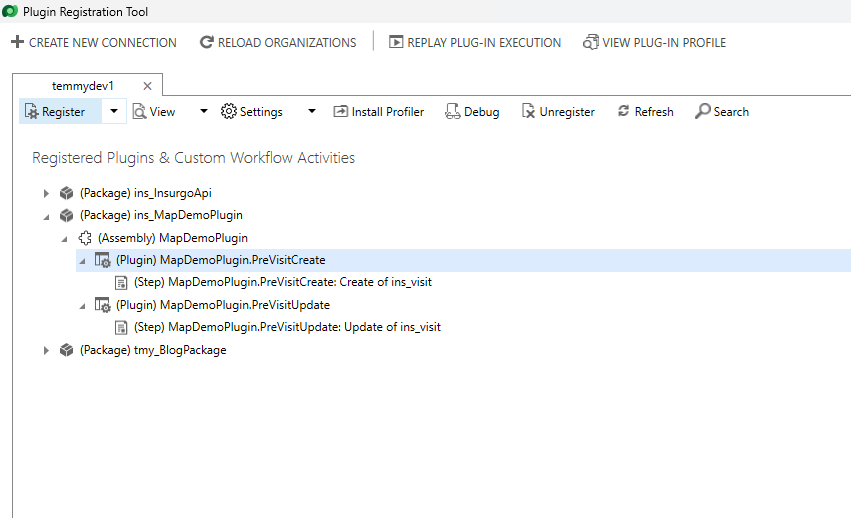Collapse the PreVisitUpdate plugin node
Screen dimensions: 851x518
(x=82, y=306)
